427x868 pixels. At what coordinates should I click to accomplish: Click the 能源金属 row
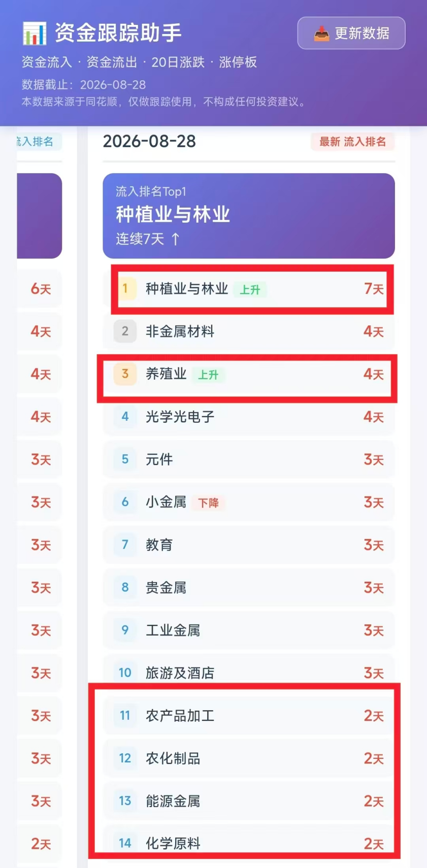249,801
